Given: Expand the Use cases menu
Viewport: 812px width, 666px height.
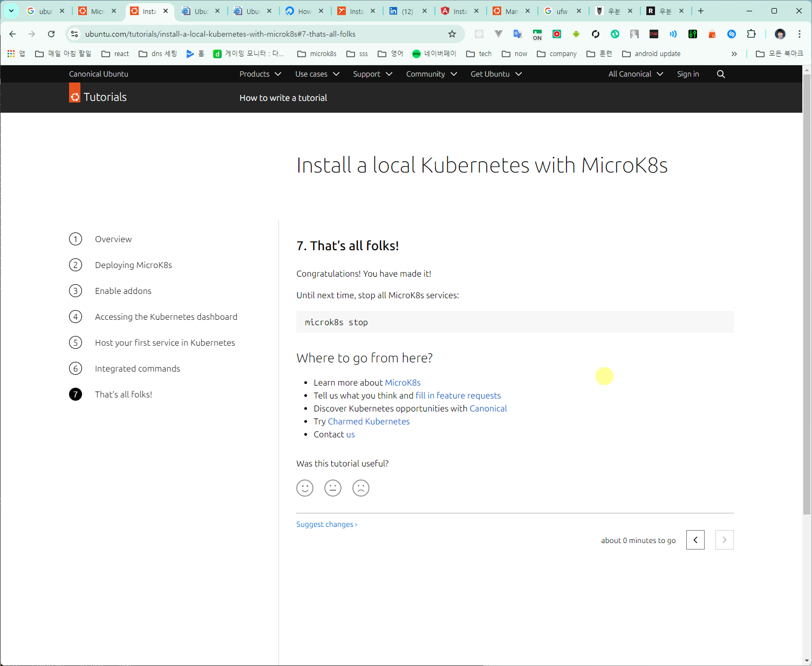Looking at the screenshot, I should [x=317, y=74].
